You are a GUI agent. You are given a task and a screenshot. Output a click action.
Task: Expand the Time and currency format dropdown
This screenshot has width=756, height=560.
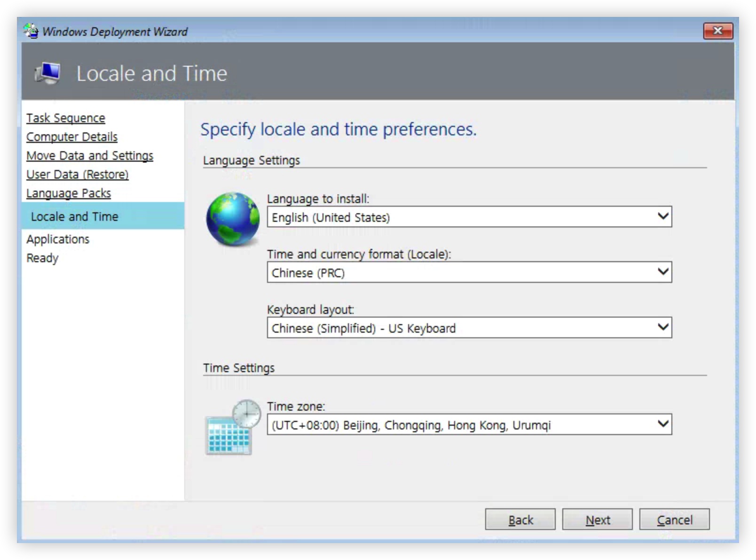(469, 272)
